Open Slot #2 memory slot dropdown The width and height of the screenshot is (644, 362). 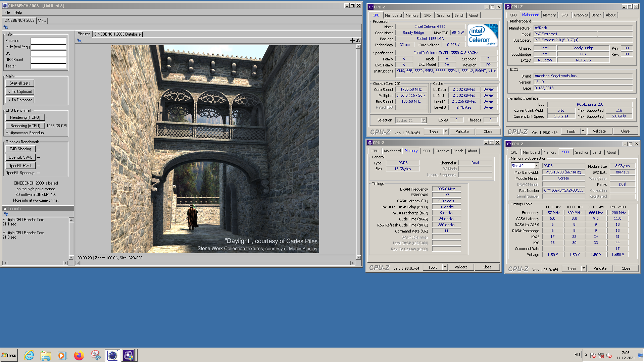click(x=536, y=166)
